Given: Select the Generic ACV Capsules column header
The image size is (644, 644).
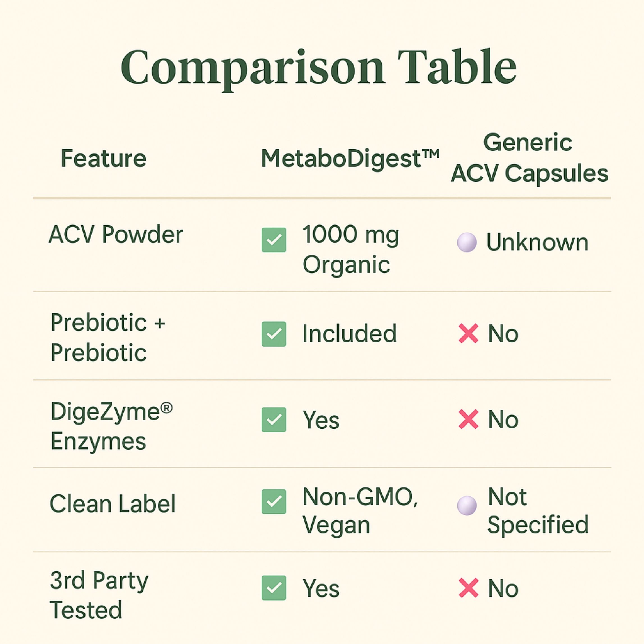Looking at the screenshot, I should 529,158.
